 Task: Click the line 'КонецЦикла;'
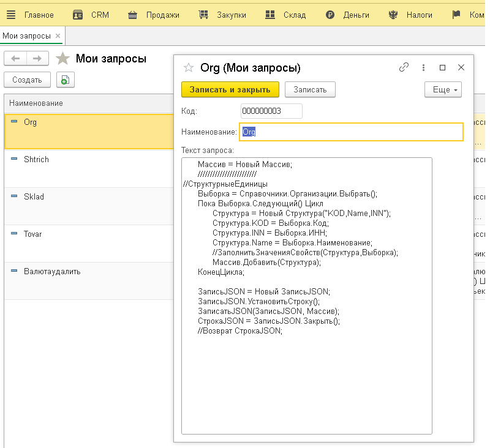click(221, 272)
